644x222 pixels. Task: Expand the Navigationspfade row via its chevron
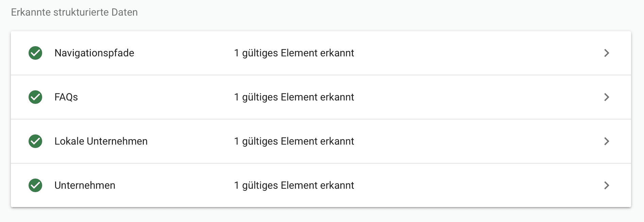(607, 53)
